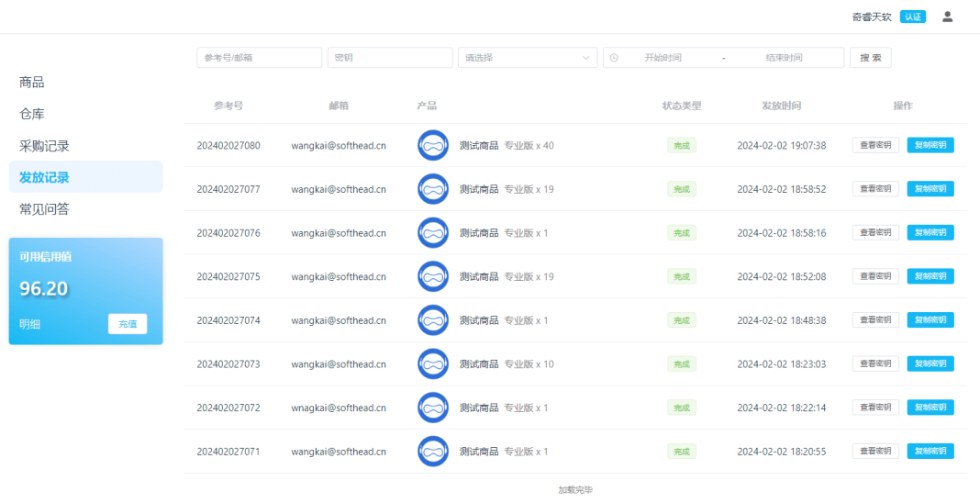Open the 明细 link under credit balance
Viewport: 980px width, 503px height.
click(29, 324)
